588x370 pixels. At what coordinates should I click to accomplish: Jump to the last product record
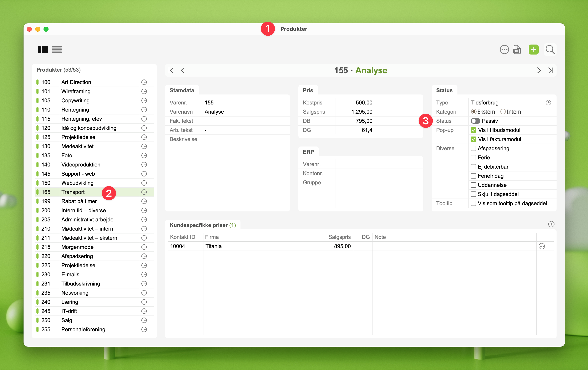551,71
